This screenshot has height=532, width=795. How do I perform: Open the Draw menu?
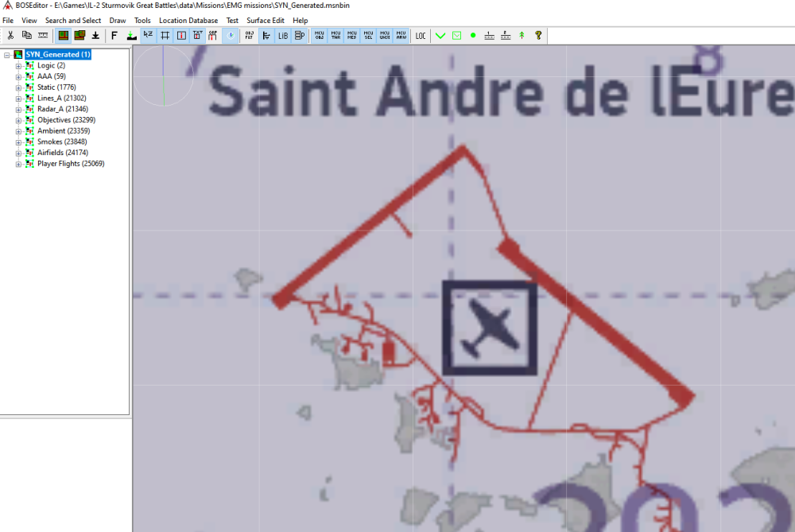pyautogui.click(x=118, y=21)
